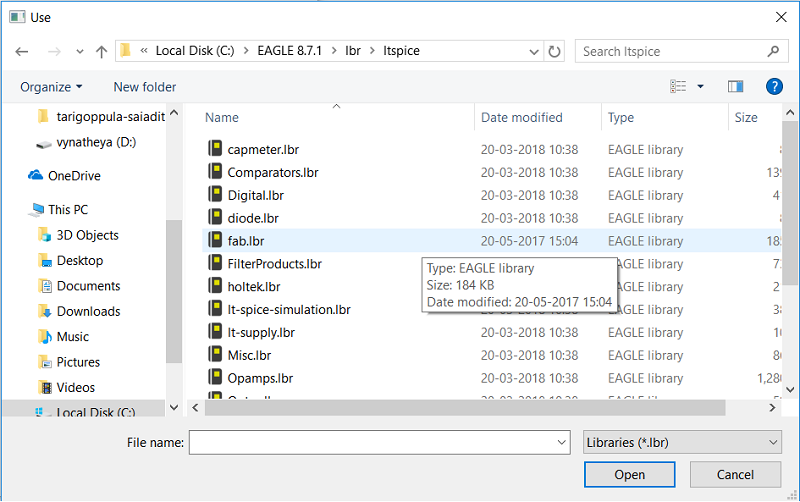Toggle the preview pane icon
The image size is (800, 502).
[x=735, y=87]
